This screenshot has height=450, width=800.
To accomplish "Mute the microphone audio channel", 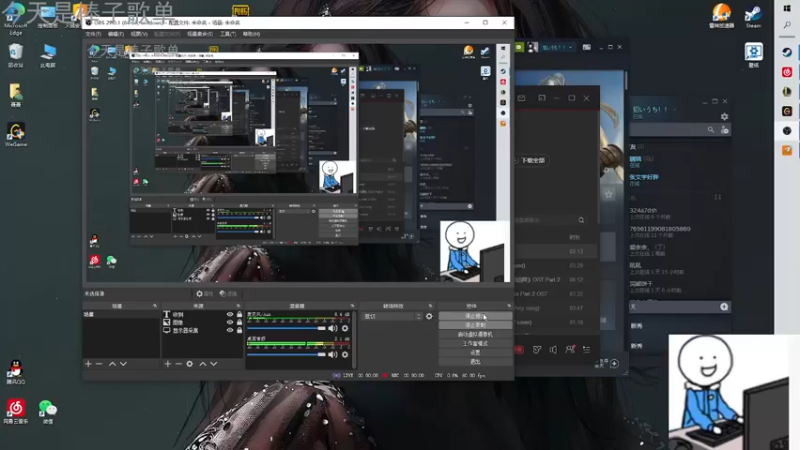I will [333, 329].
